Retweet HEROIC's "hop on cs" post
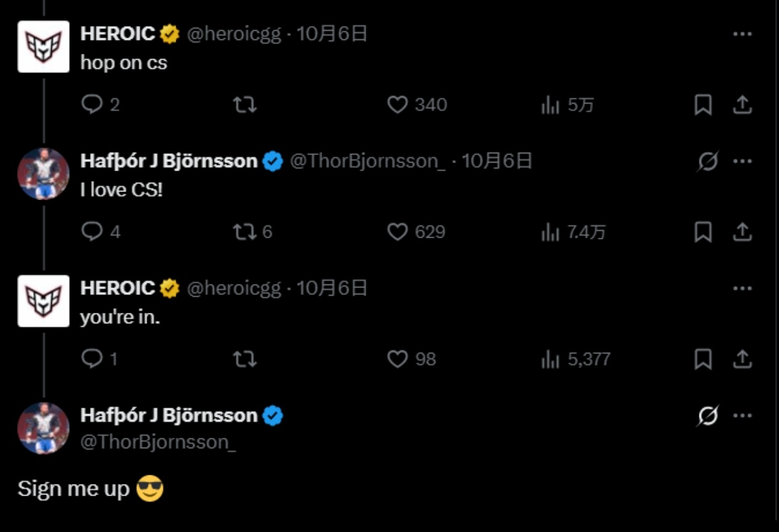The height and width of the screenshot is (532, 779). [x=245, y=105]
